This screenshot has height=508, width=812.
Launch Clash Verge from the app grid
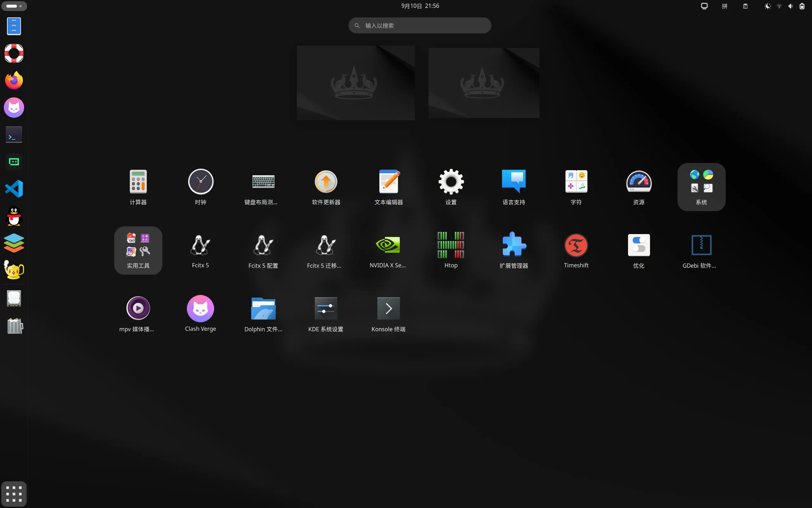200,314
